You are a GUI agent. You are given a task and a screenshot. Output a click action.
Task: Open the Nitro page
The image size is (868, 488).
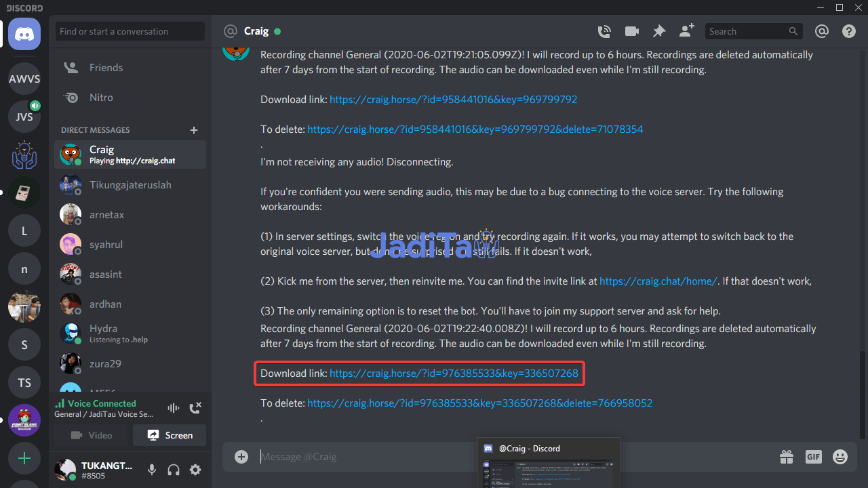click(x=130, y=98)
